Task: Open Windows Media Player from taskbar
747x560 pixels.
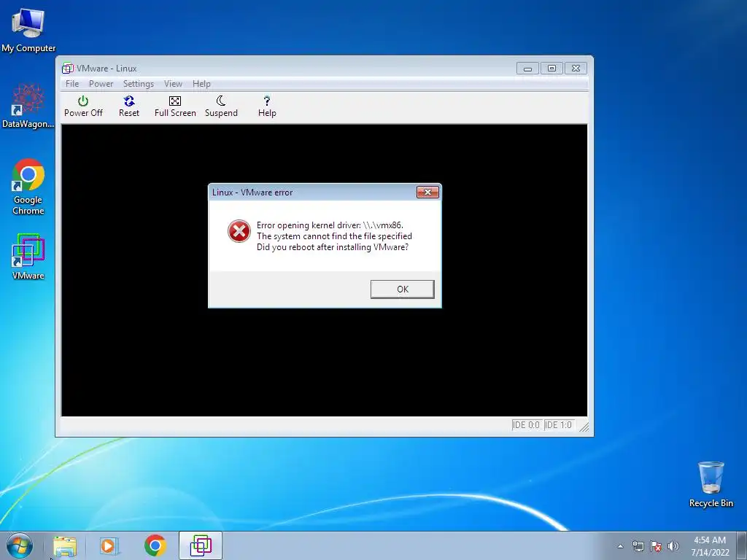Action: click(109, 545)
